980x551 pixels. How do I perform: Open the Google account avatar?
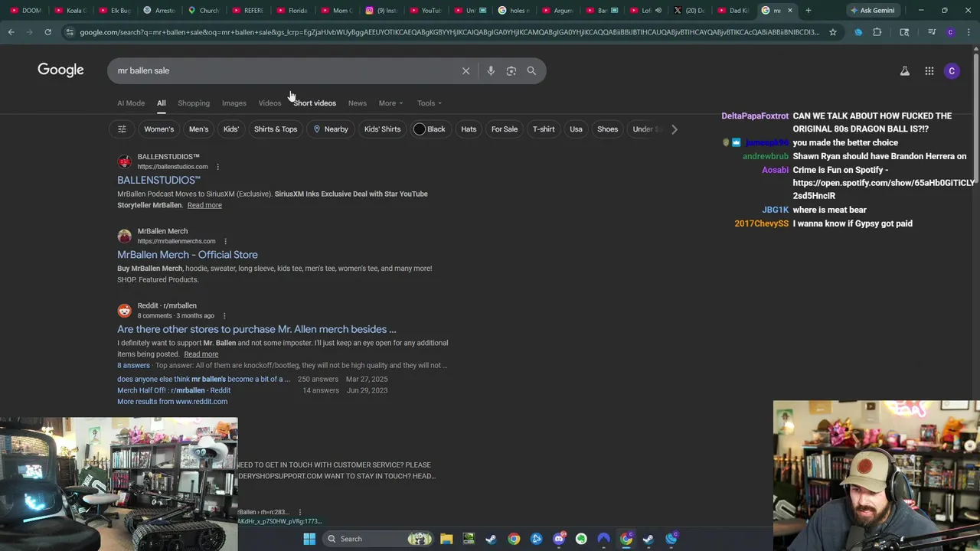point(952,71)
